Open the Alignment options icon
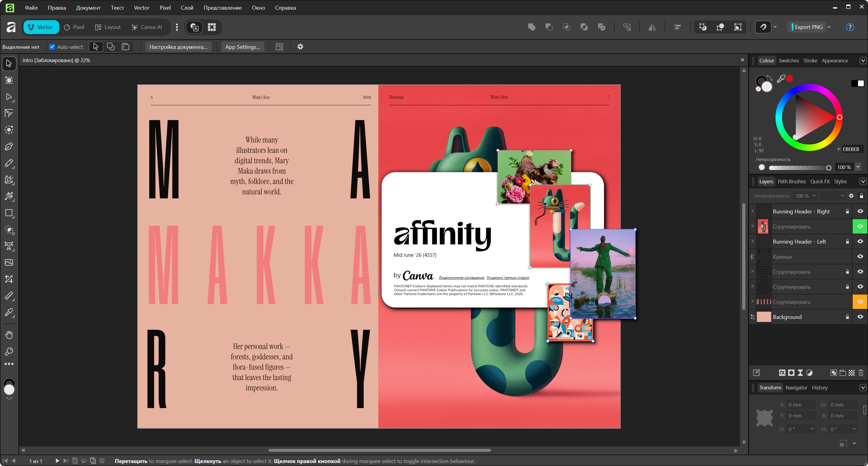 coord(678,27)
